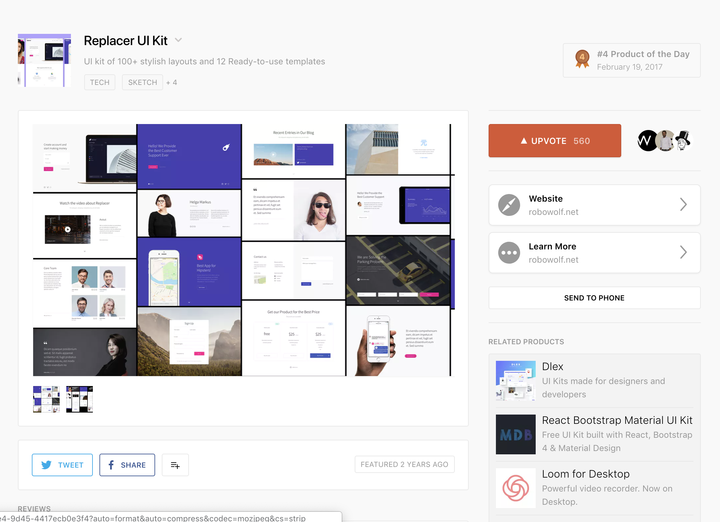Click the add-to-collection list icon

point(175,465)
